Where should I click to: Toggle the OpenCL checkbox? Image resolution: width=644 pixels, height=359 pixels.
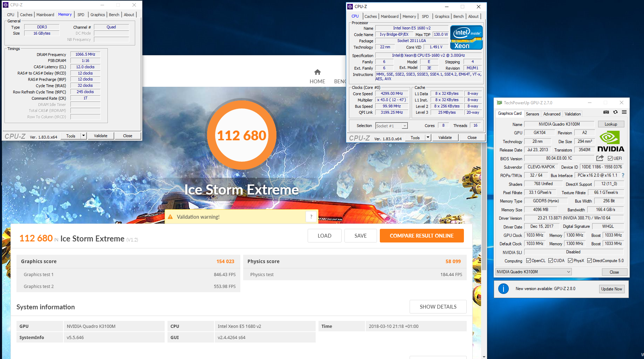tap(528, 261)
